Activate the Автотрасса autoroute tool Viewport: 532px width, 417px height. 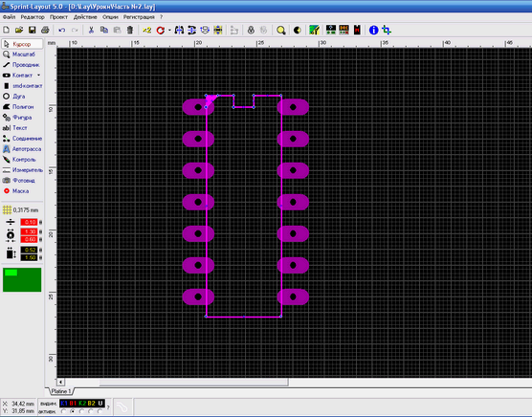click(22, 149)
